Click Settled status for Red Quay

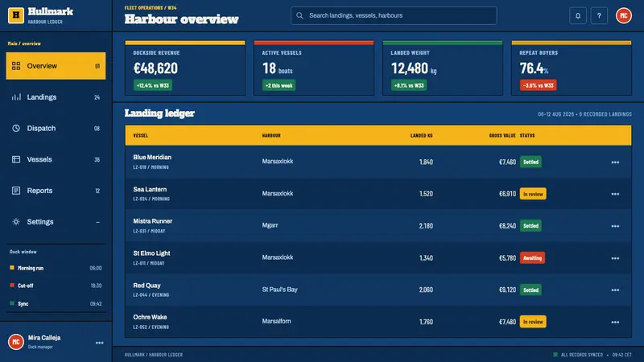(530, 290)
